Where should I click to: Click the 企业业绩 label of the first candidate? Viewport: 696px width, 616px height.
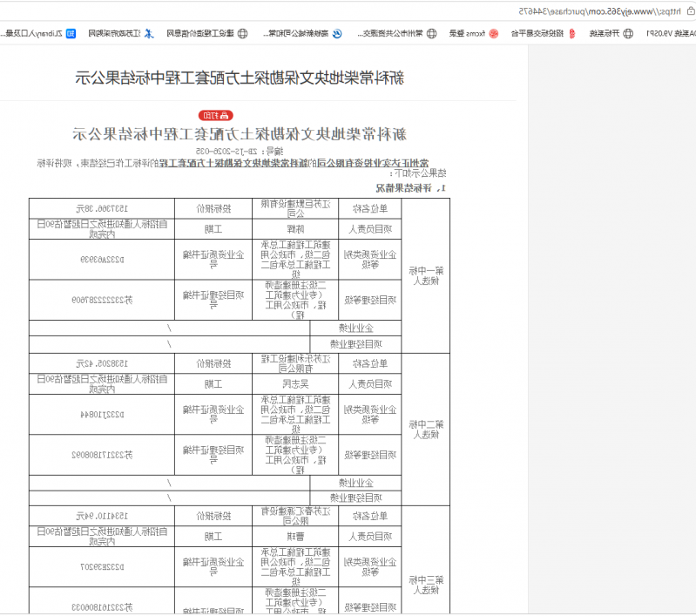coord(356,328)
